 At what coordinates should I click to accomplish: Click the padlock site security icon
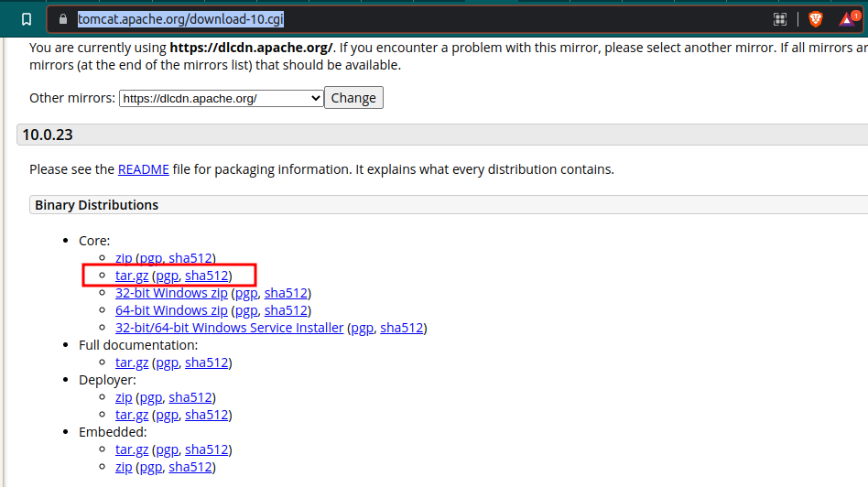point(62,19)
